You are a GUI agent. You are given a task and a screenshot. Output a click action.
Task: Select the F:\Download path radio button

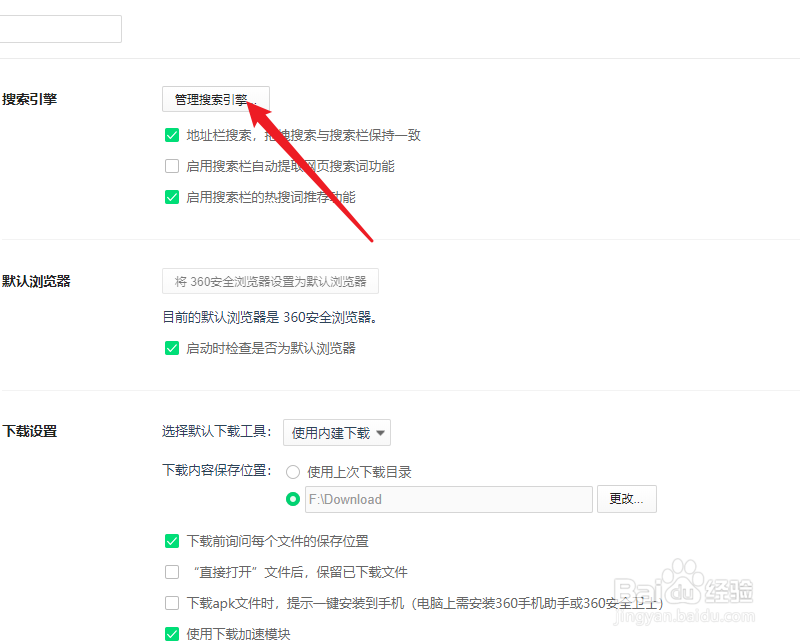pos(293,499)
